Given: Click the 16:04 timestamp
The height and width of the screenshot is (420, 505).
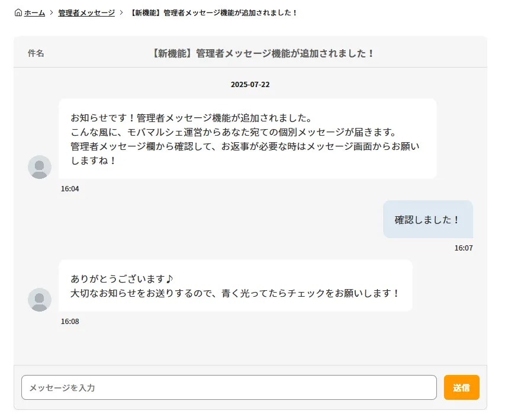Looking at the screenshot, I should tap(70, 189).
